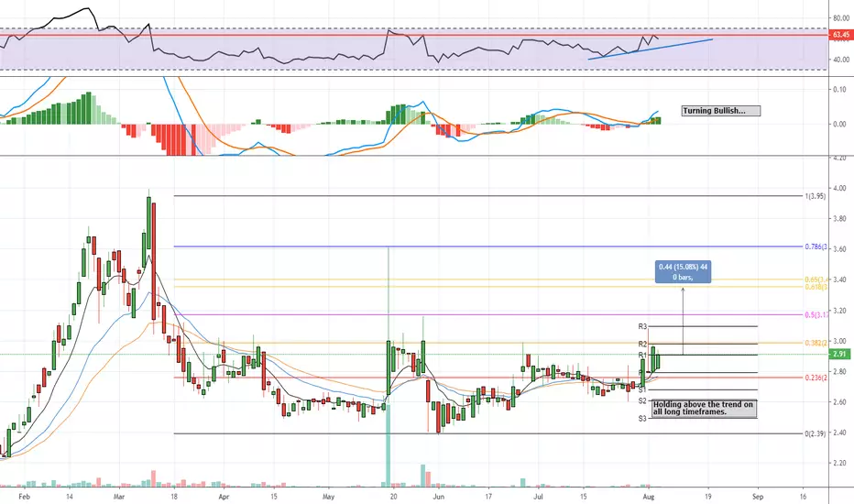The width and height of the screenshot is (854, 504).
Task: Select the Jun date label on time axis
Action: click(x=438, y=497)
